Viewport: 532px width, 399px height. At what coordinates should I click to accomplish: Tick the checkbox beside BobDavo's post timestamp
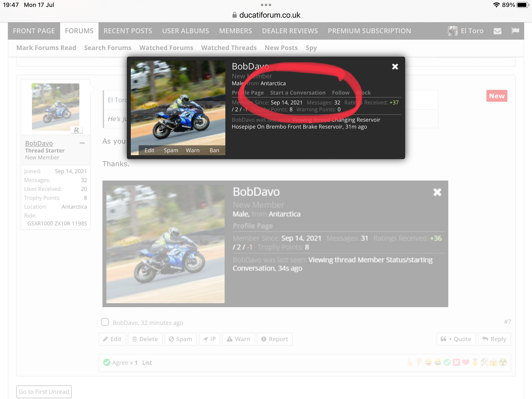[x=105, y=322]
